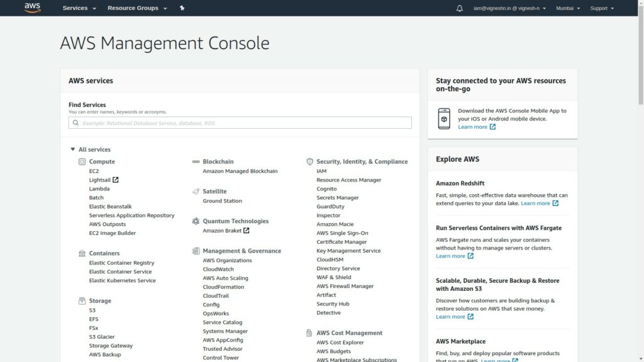Open Trusted Advisor
The height and width of the screenshot is (362, 644).
[x=222, y=349]
